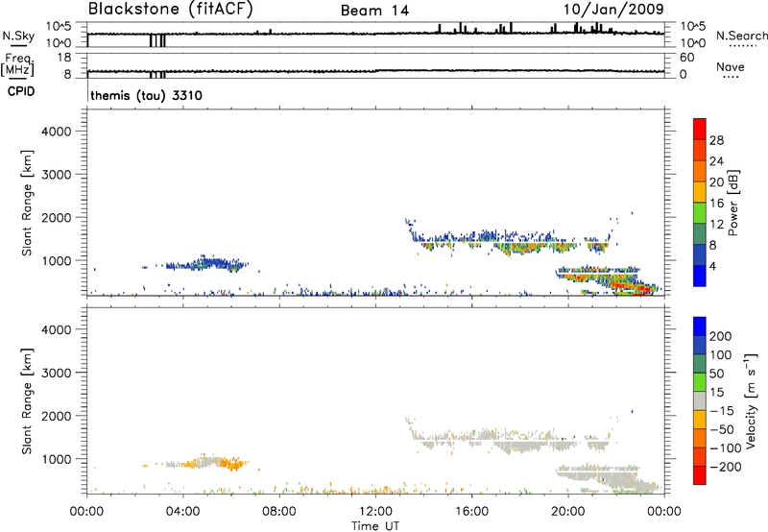Click the '2000' tick in the Power panel
768x532 pixels.
point(57,217)
